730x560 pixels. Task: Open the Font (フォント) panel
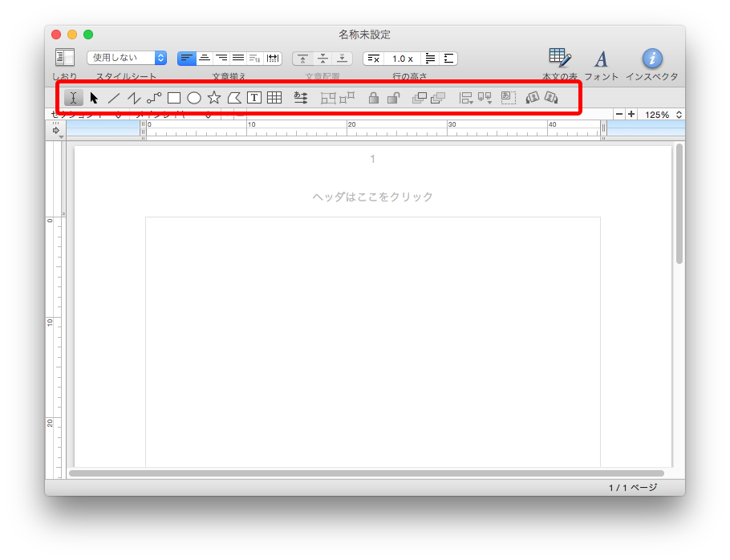click(601, 59)
